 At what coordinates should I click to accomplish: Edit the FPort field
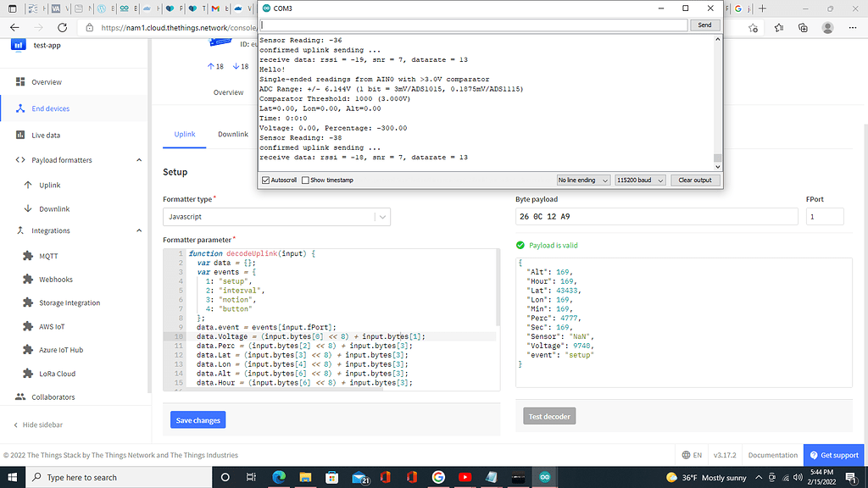[x=824, y=216]
